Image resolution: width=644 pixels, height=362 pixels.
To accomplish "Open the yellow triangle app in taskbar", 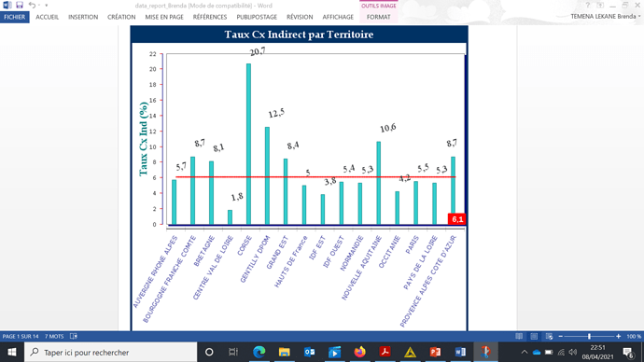I will click(410, 352).
